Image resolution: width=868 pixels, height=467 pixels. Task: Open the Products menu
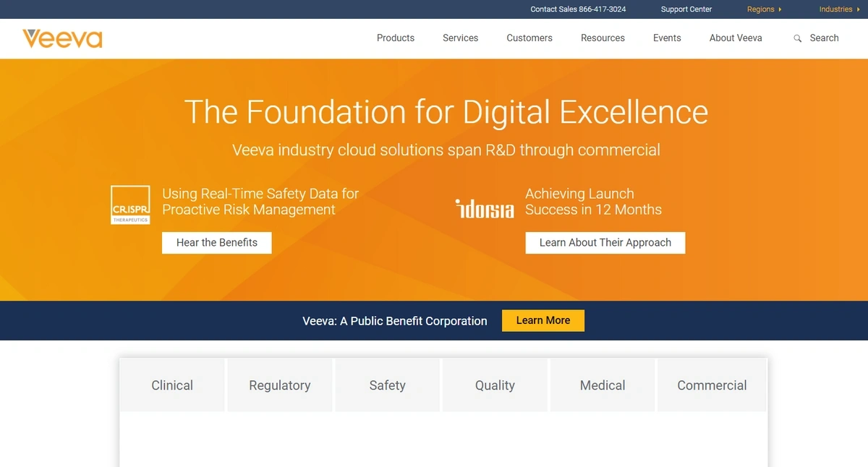click(396, 38)
